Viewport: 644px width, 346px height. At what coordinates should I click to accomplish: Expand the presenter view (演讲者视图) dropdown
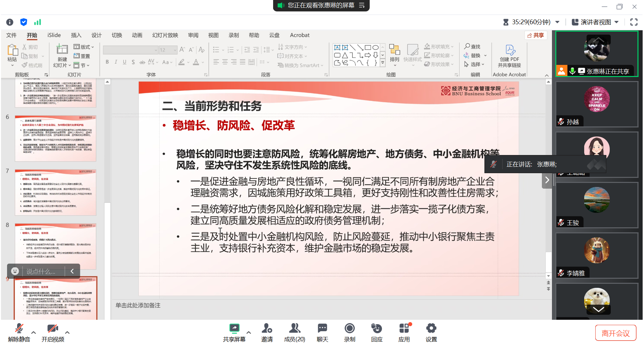617,22
